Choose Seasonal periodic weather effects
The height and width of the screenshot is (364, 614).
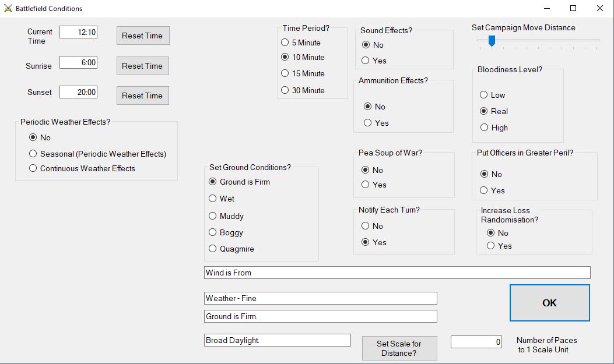tap(33, 154)
